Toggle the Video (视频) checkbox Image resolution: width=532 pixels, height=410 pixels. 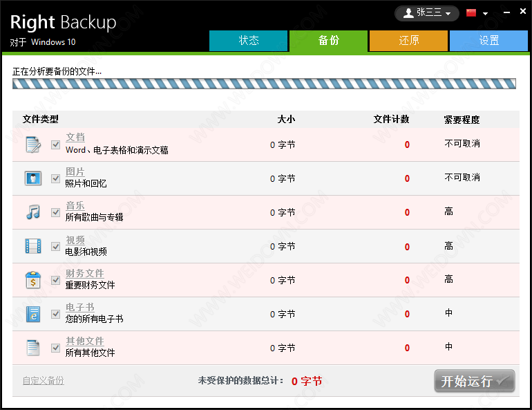point(56,246)
